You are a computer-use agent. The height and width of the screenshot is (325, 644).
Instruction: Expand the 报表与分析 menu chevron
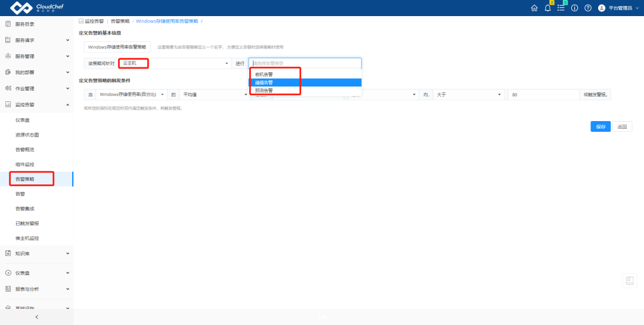coord(68,289)
